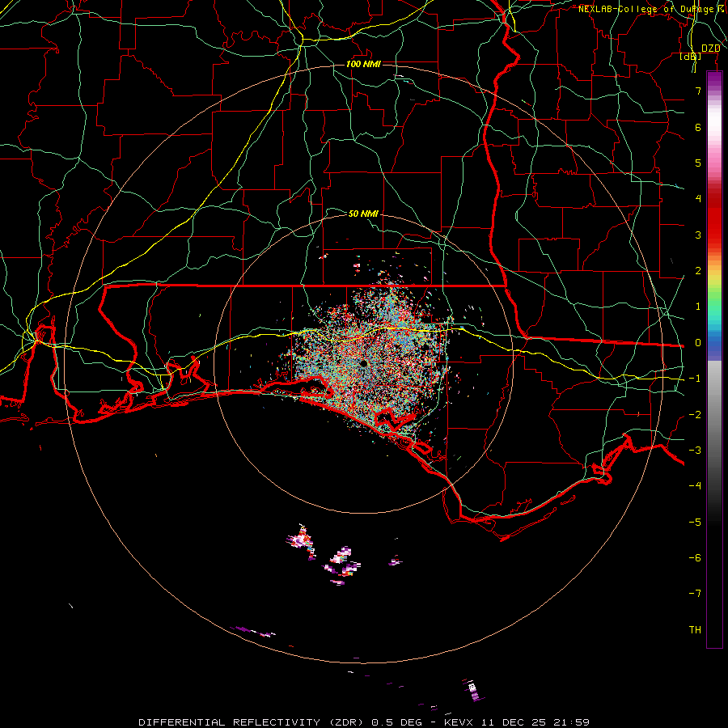Click the 3 value on the color scale
The width and height of the screenshot is (728, 728).
[698, 235]
